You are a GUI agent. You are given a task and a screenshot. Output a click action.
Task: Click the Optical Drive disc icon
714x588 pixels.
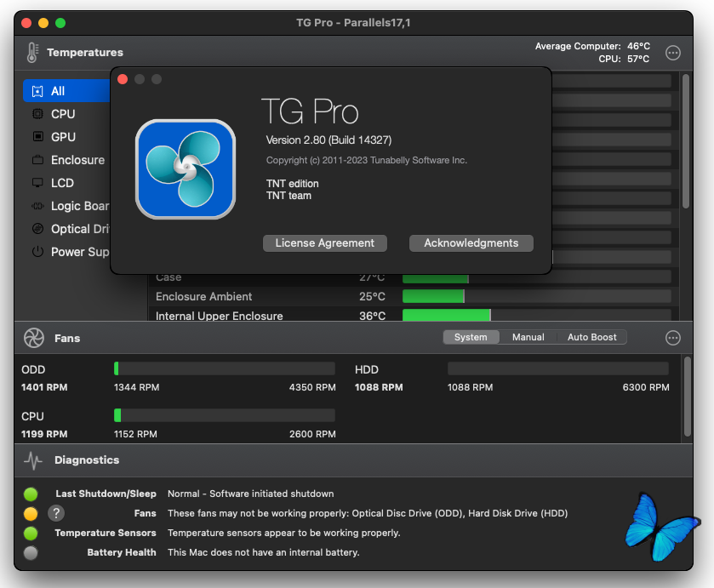(x=37, y=229)
